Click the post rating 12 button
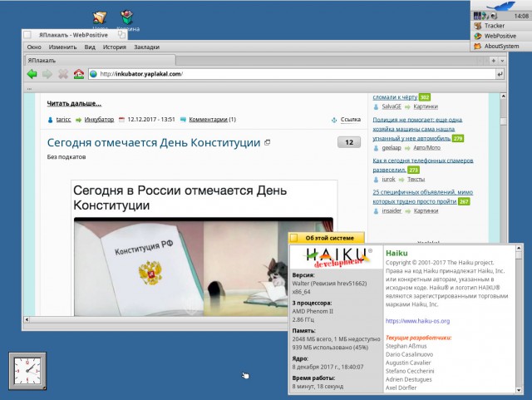This screenshot has width=532, height=400. click(x=349, y=142)
